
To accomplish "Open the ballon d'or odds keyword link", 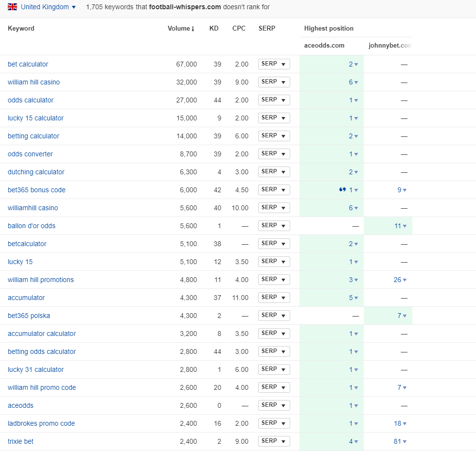I will click(32, 226).
